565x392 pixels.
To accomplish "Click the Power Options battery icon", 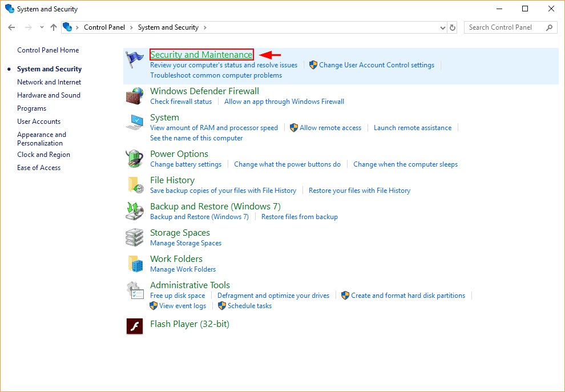I will [135, 159].
